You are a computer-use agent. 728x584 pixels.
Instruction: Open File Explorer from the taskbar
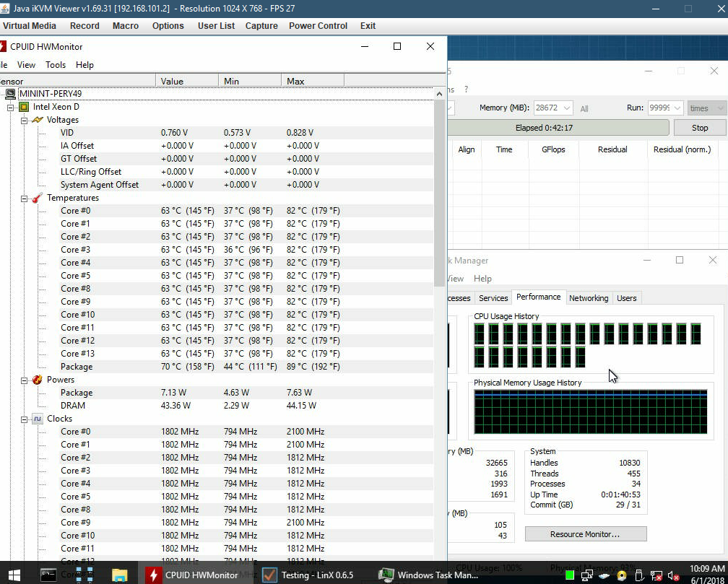[x=120, y=575]
